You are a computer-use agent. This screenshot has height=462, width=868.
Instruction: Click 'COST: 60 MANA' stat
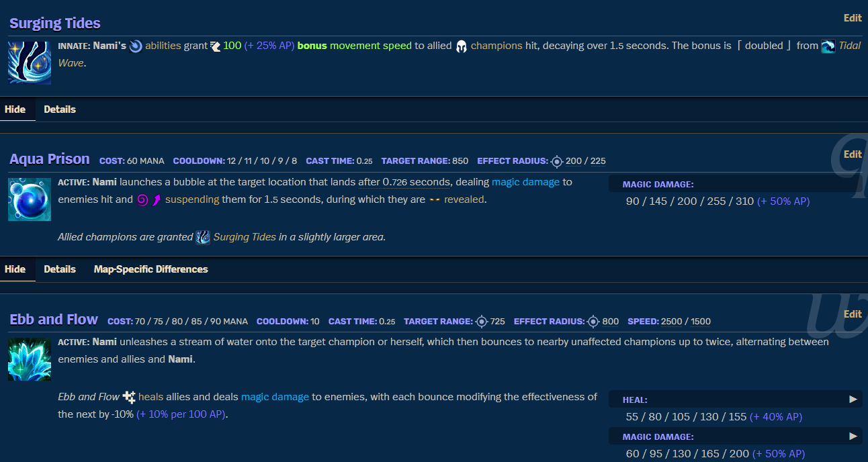click(132, 161)
